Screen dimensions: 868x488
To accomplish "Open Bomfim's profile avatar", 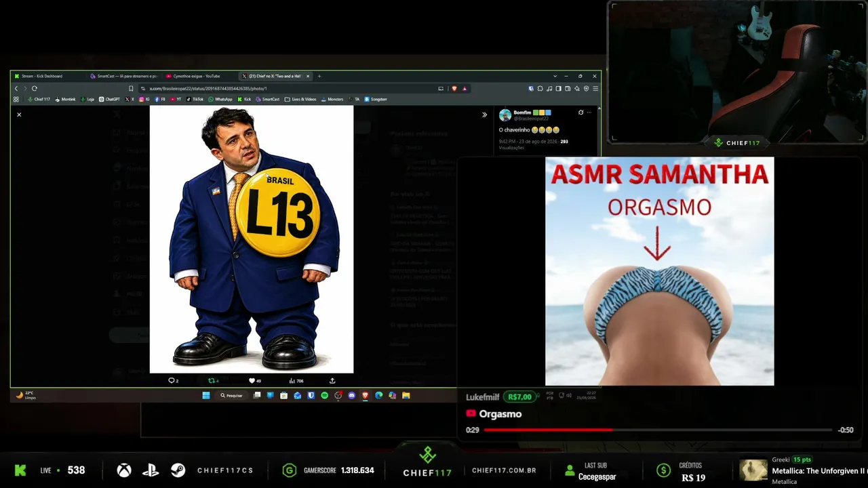I will 505,115.
